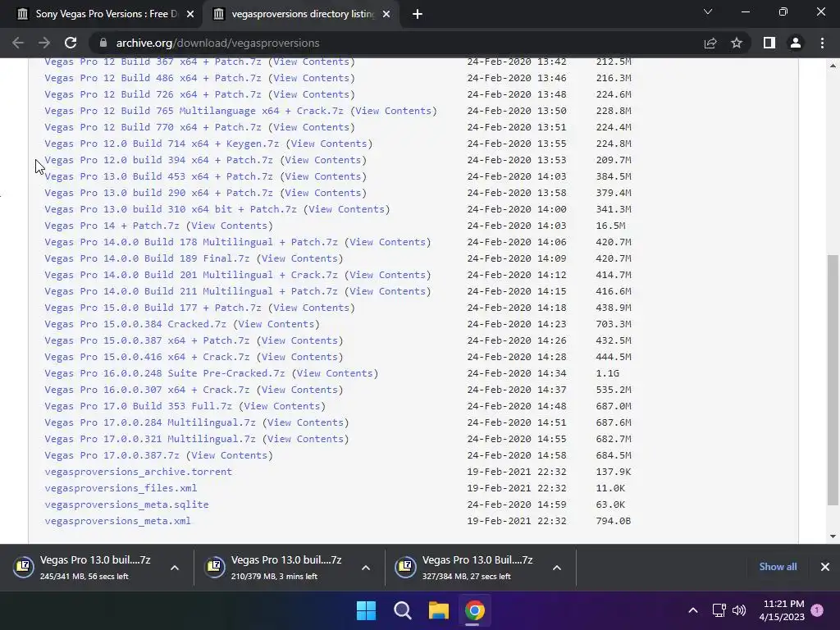The height and width of the screenshot is (630, 840).
Task: Open vegasproversions_meta.xml link
Action: (117, 521)
